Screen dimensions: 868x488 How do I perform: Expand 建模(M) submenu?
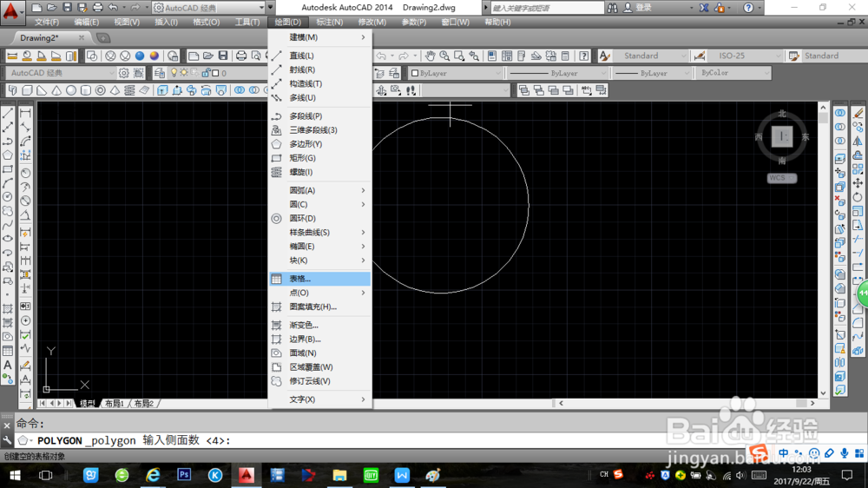[320, 37]
